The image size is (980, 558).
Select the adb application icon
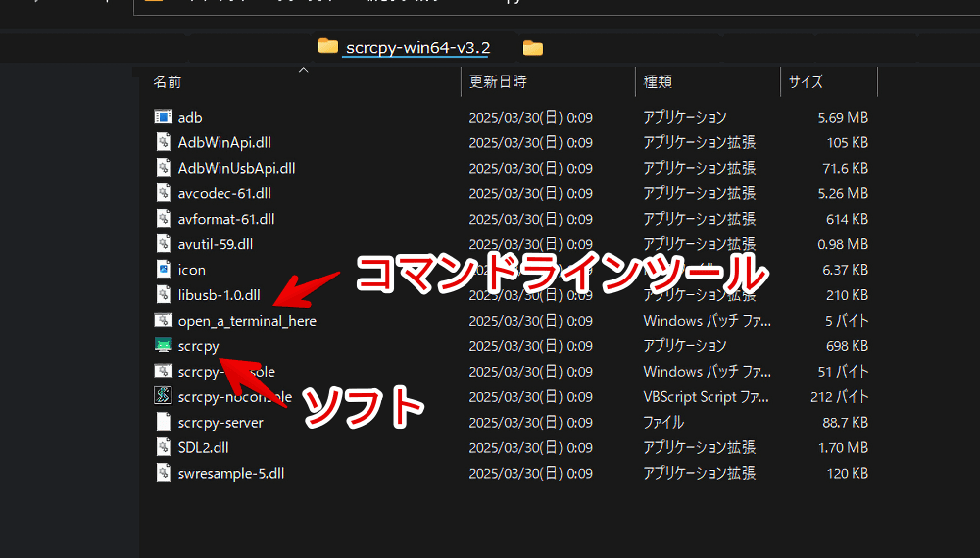(163, 117)
